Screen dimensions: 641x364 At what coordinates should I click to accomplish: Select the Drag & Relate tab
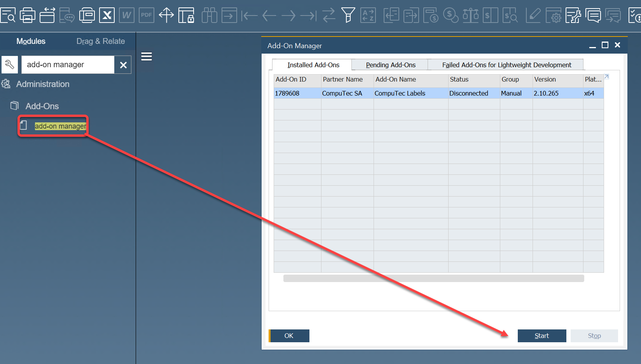click(x=100, y=41)
